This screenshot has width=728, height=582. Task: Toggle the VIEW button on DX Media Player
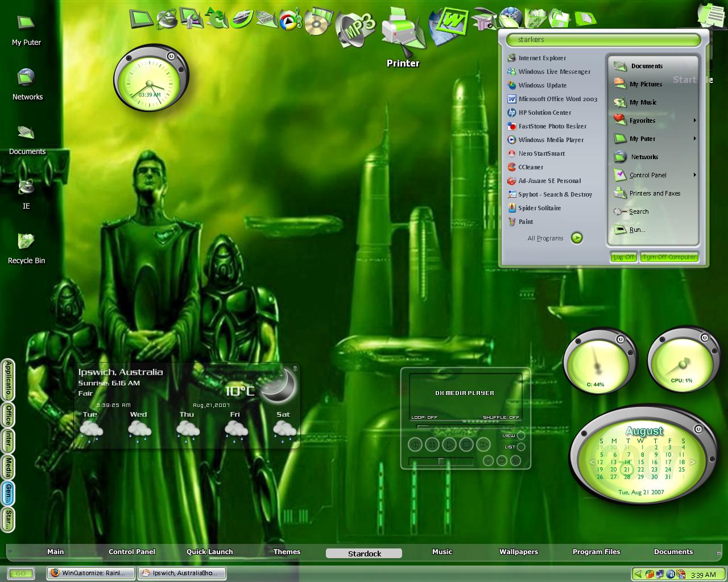520,435
